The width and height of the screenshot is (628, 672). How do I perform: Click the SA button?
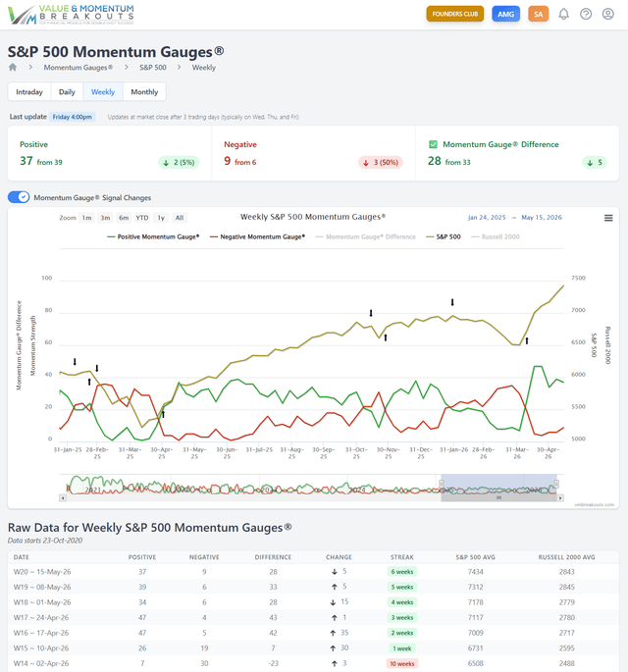tap(539, 14)
